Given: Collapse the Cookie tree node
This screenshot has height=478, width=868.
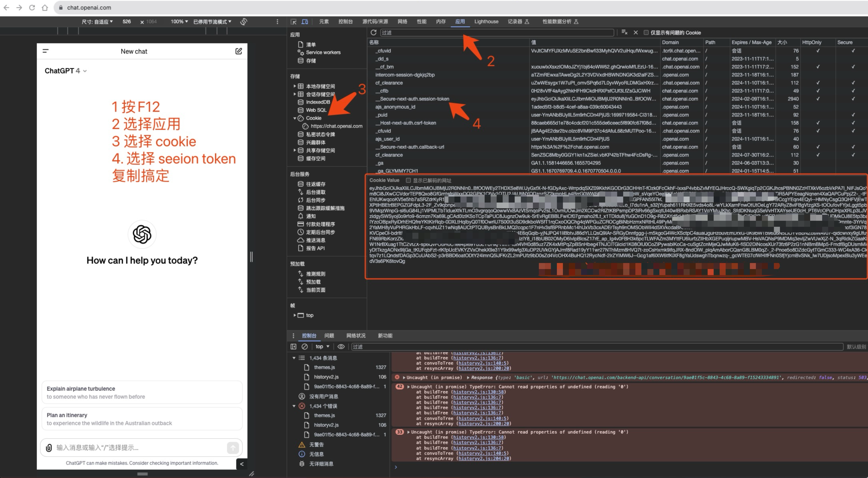Looking at the screenshot, I should point(294,118).
